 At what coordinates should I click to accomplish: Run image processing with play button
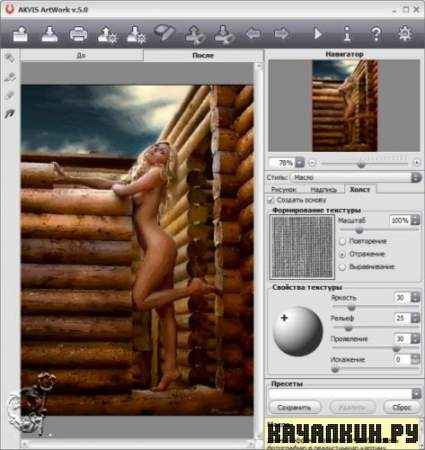(x=317, y=34)
